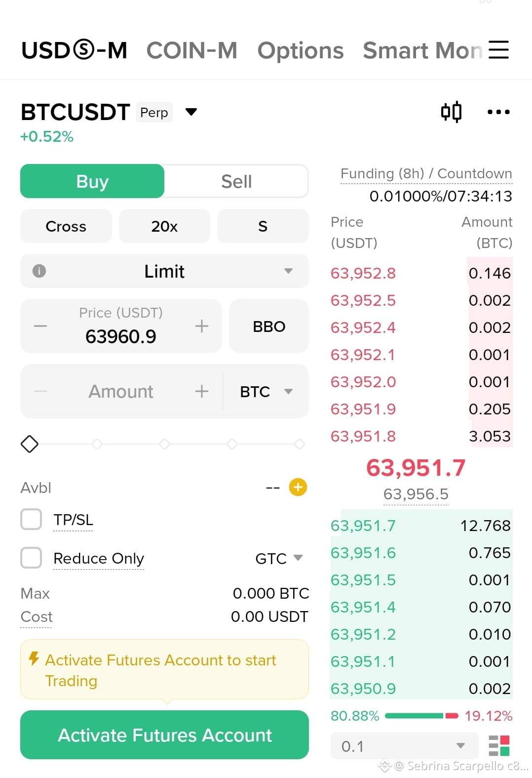The image size is (532, 778).
Task: Select ask price 63,951.9
Action: coord(363,409)
